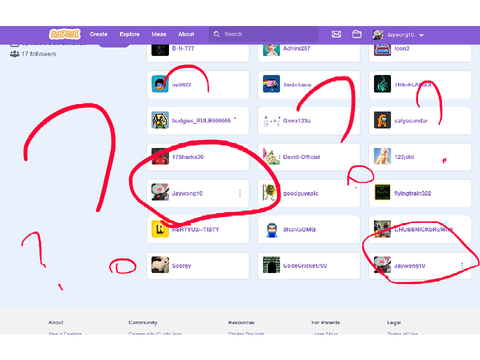This screenshot has width=480, height=360.
Task: Open the goodguyepic profile link
Action: tap(300, 193)
